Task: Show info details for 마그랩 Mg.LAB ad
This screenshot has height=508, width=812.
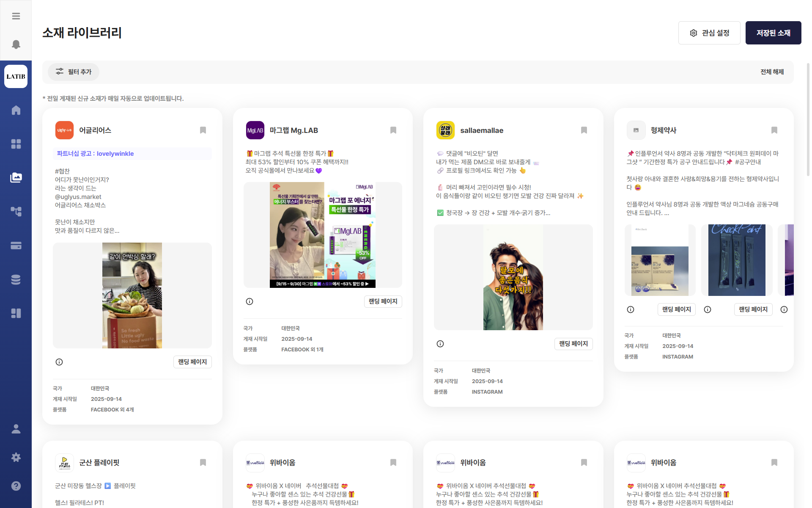Action: point(250,301)
